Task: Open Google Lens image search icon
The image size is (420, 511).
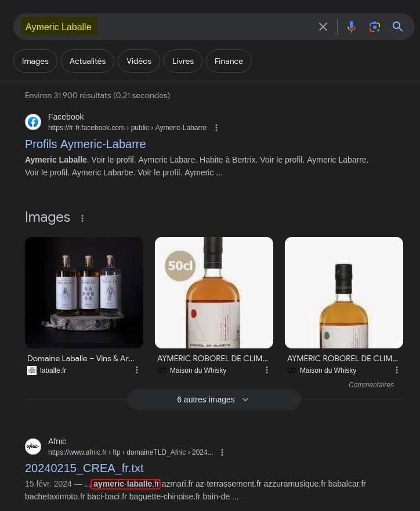Action: [x=375, y=27]
